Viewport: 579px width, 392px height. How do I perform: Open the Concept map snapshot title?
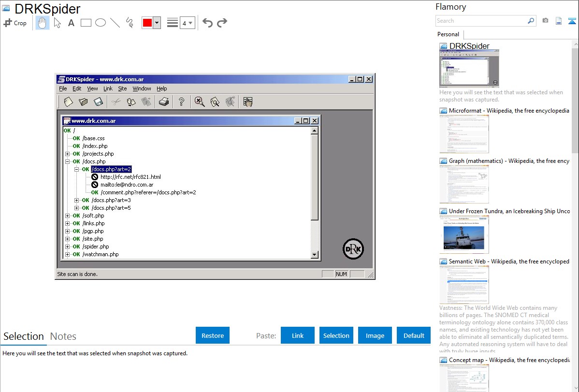click(509, 360)
